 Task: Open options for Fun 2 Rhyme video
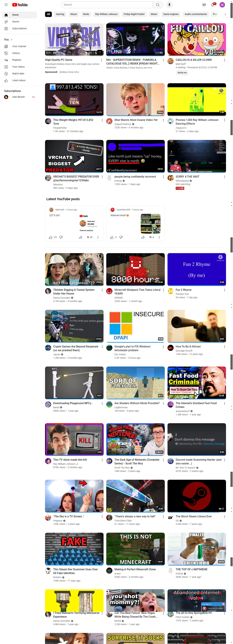224,290
